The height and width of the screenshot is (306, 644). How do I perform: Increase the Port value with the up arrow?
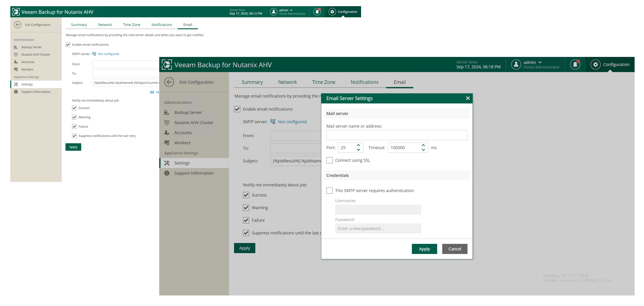358,145
